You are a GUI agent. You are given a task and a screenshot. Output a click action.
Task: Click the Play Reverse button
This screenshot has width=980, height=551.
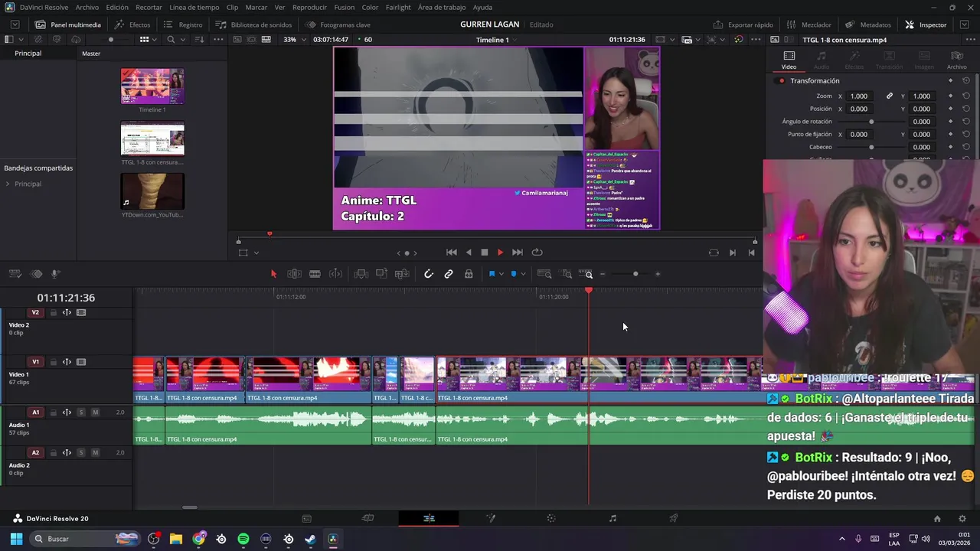click(469, 253)
